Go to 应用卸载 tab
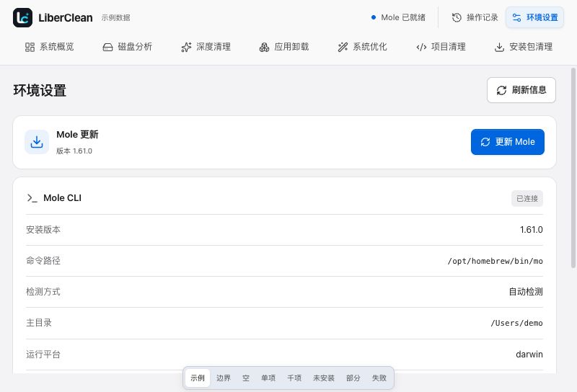This screenshot has width=577, height=392. tap(284, 47)
